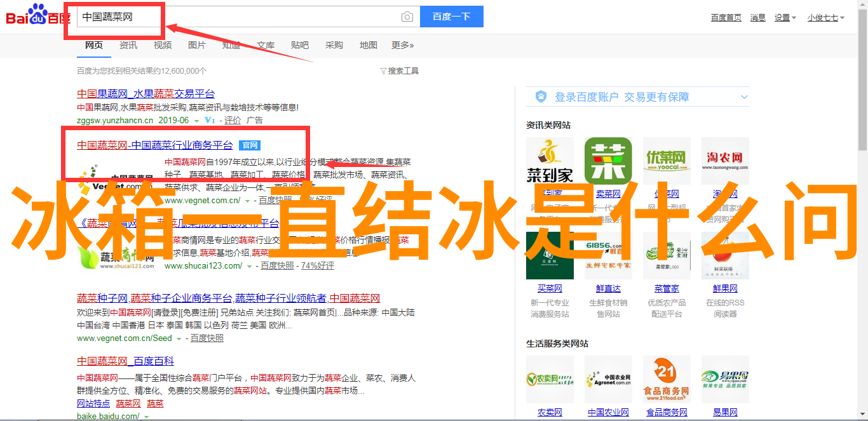
Task: Open the 消息 link
Action: pyautogui.click(x=757, y=18)
